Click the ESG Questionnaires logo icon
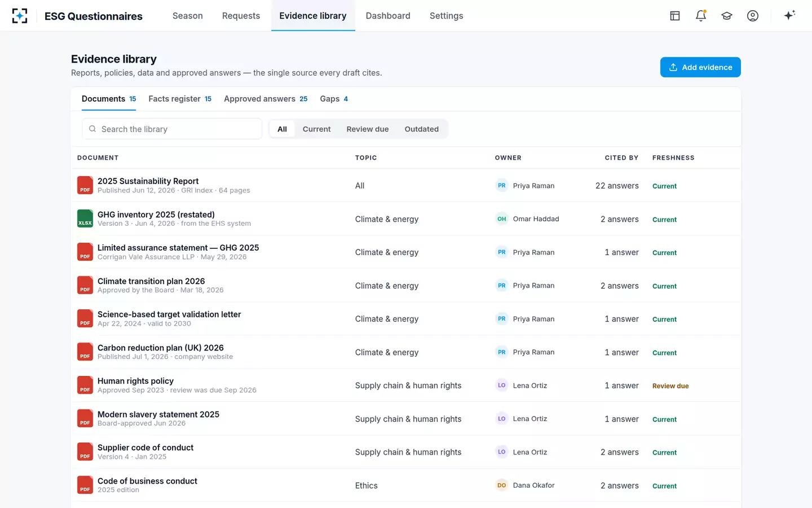Screen dimensions: 812x508 [20, 16]
